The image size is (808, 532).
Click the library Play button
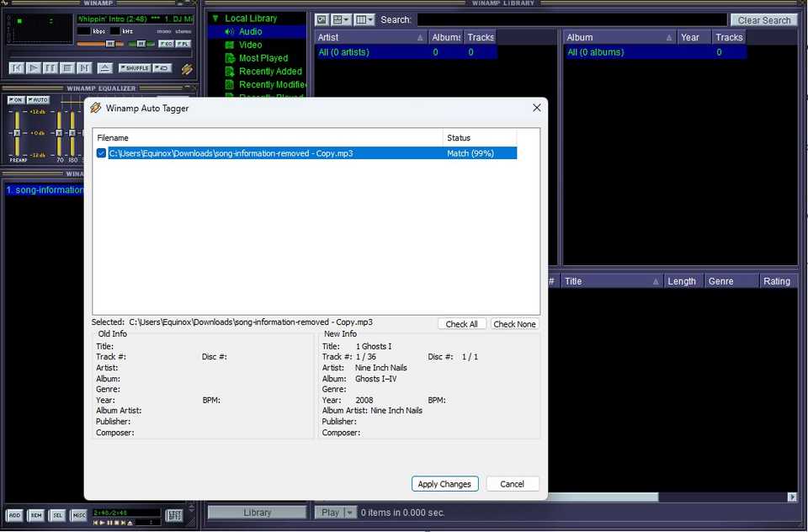pyautogui.click(x=330, y=513)
